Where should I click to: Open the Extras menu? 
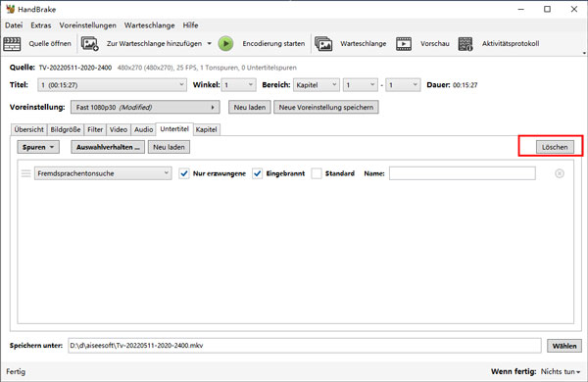40,25
